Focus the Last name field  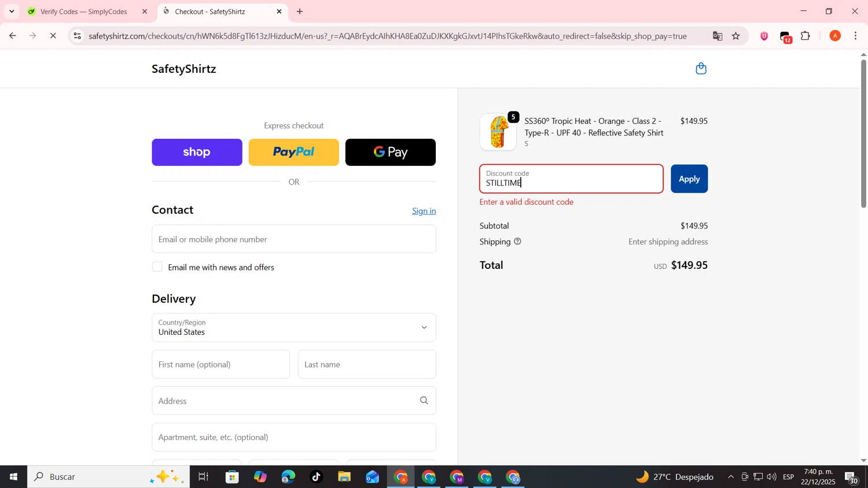(367, 364)
